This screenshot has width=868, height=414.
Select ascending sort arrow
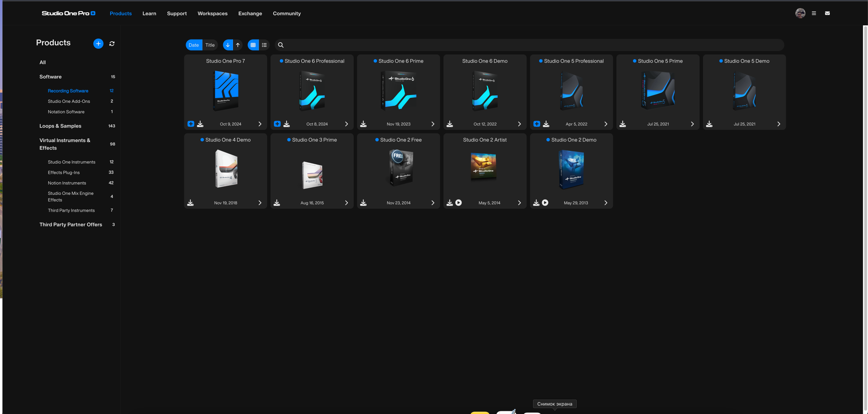point(238,45)
